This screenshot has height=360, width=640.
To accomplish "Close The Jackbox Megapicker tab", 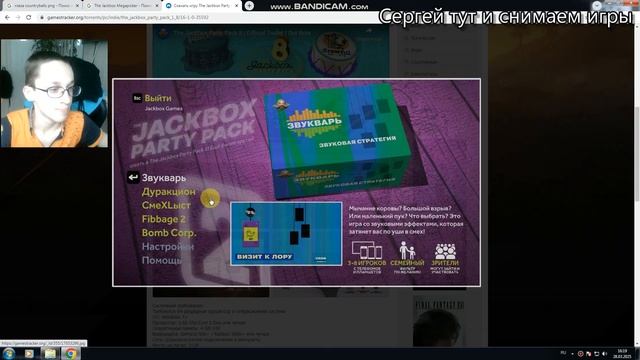I will pyautogui.click(x=157, y=6).
